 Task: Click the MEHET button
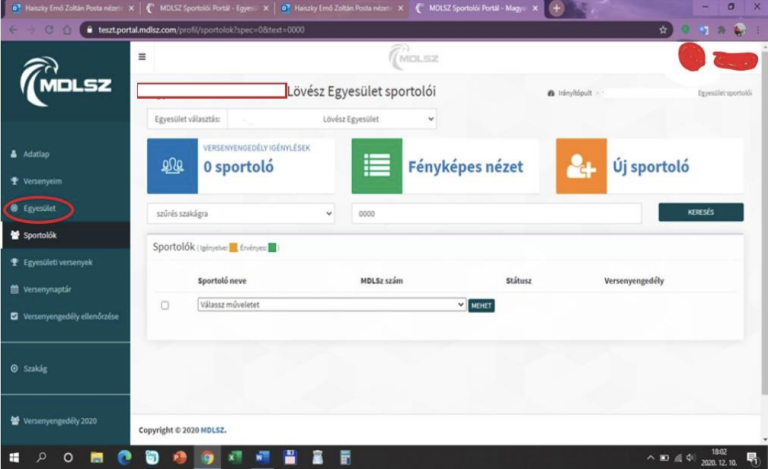coord(481,305)
